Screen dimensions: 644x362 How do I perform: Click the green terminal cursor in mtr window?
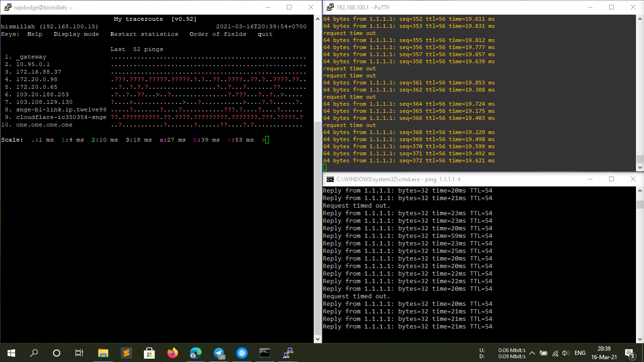point(267,140)
